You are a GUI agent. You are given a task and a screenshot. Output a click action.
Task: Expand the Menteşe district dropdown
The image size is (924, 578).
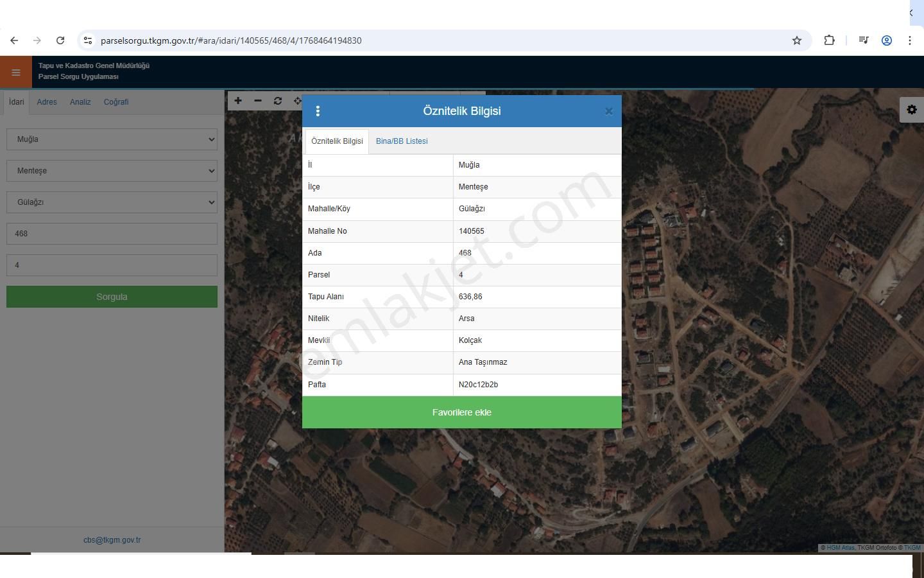tap(112, 171)
